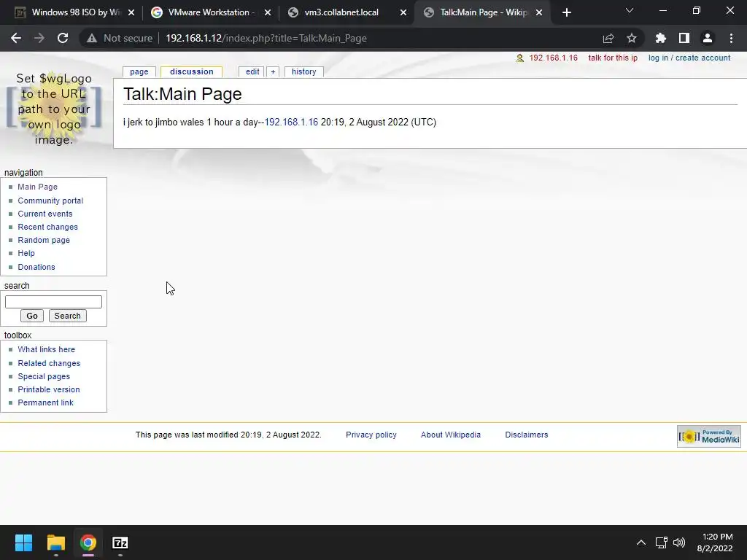Image resolution: width=747 pixels, height=560 pixels.
Task: Click the network status tray icon
Action: (661, 542)
